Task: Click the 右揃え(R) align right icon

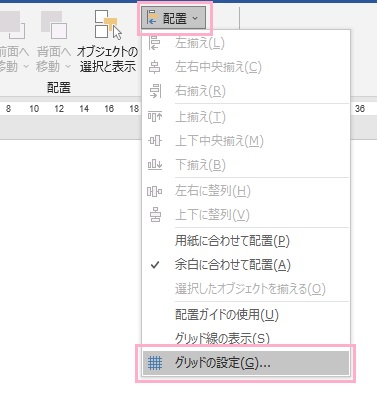Action: click(155, 91)
